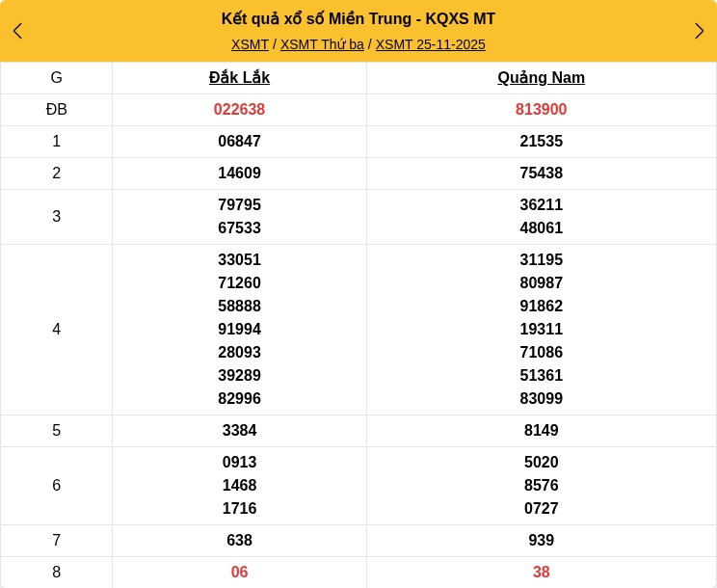Viewport: 717px width, 588px height.
Task: Click the Quảng Nam province header link
Action: pyautogui.click(x=541, y=78)
